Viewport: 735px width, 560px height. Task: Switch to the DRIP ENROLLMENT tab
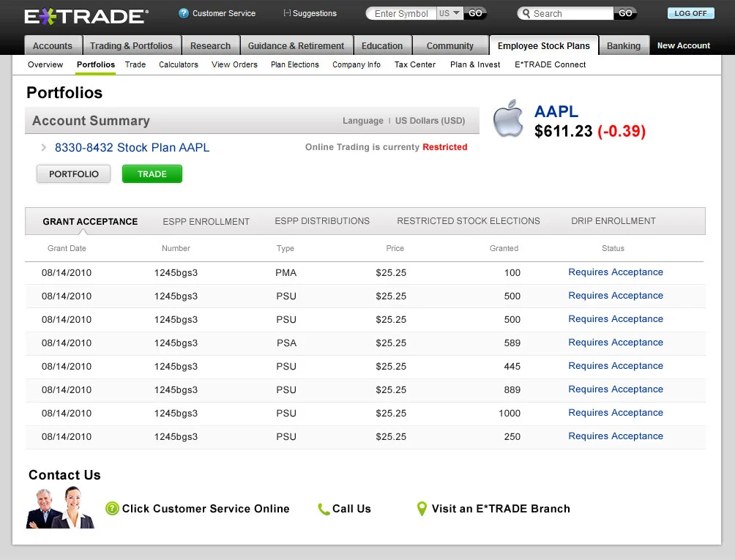[x=613, y=221]
